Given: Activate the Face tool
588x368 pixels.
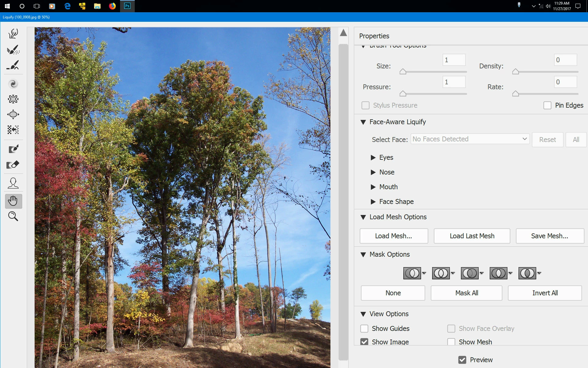Looking at the screenshot, I should (13, 183).
